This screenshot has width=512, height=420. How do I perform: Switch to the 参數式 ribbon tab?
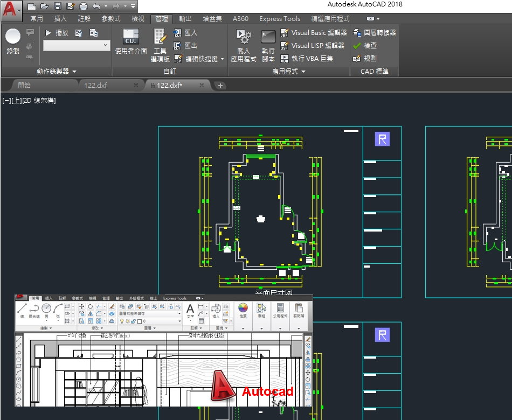coord(111,19)
